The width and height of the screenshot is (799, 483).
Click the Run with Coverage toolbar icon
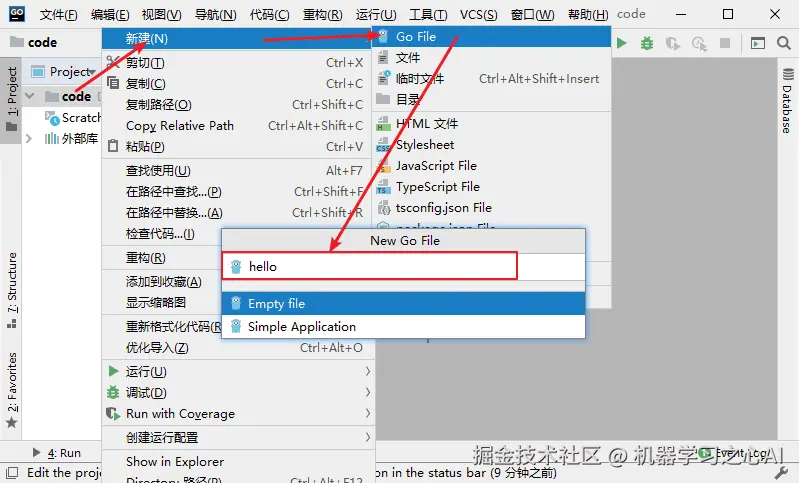click(x=673, y=44)
